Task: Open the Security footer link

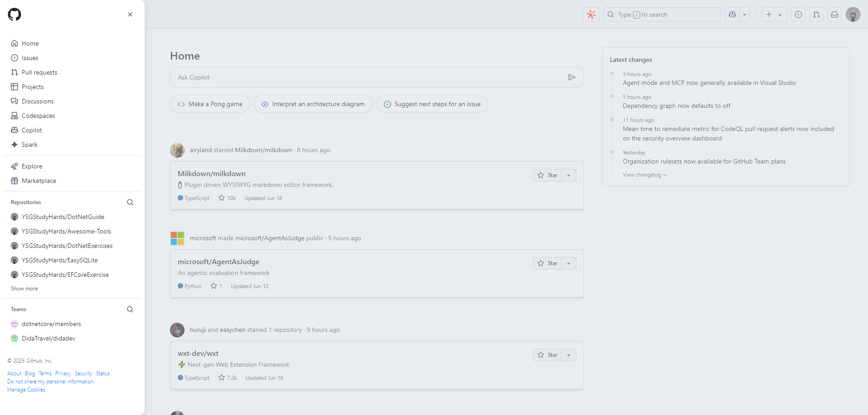Action: pos(83,373)
